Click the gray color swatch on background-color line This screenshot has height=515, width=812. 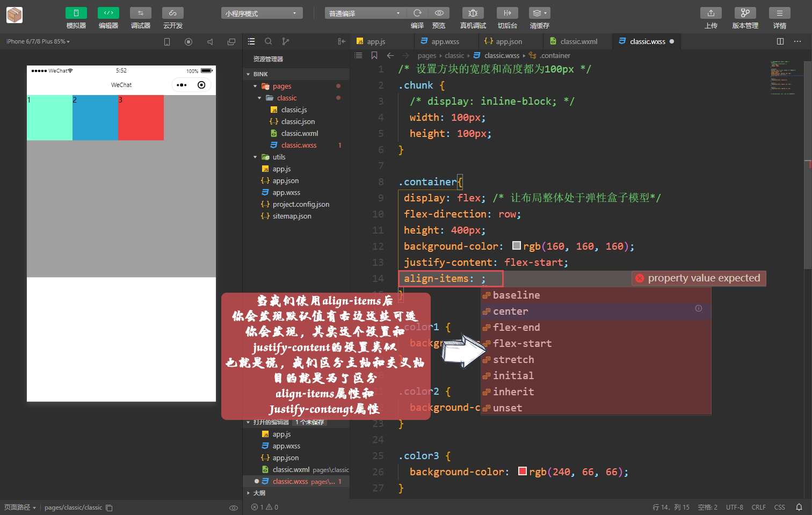(517, 245)
